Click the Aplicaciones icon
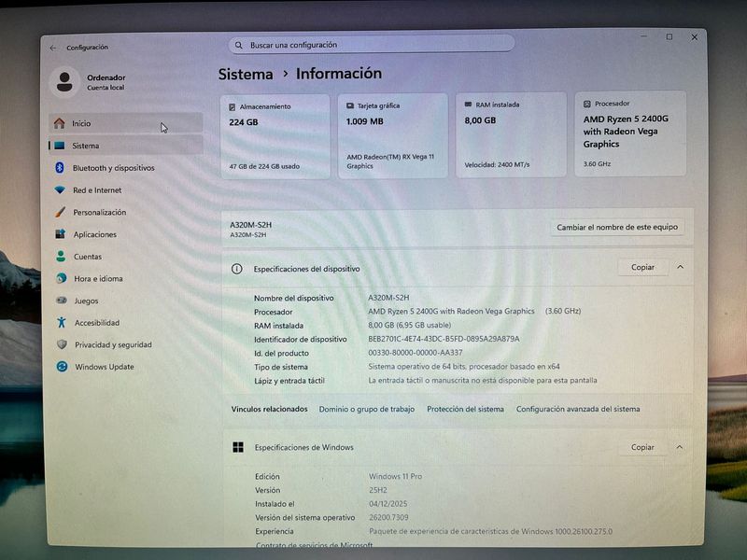The image size is (747, 560). [x=60, y=234]
